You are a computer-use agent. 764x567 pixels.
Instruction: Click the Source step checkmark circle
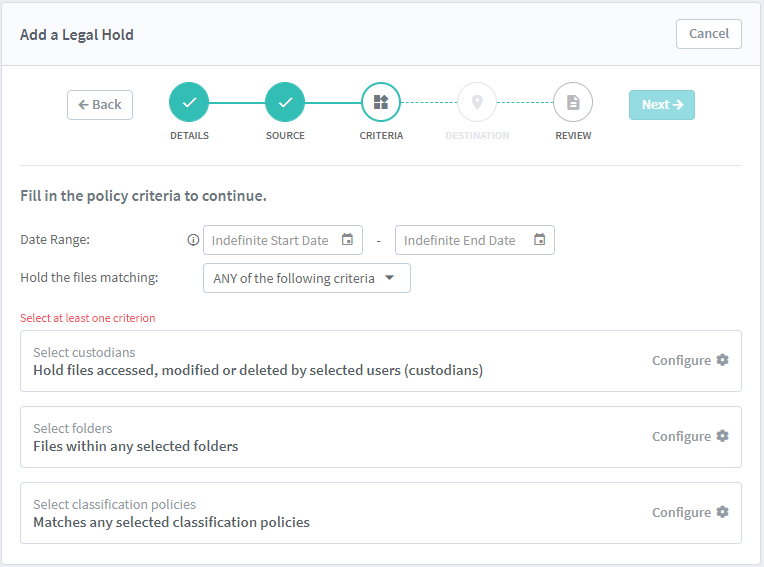(x=285, y=102)
